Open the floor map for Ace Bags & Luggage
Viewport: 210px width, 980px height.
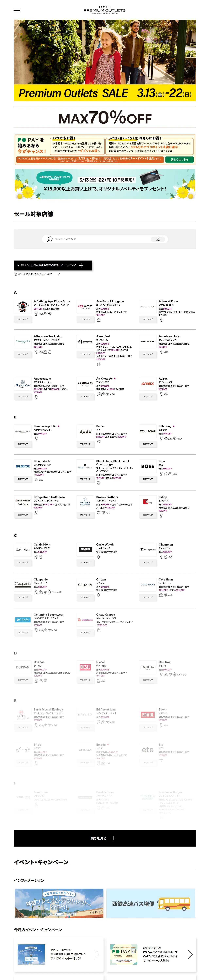pyautogui.click(x=85, y=319)
